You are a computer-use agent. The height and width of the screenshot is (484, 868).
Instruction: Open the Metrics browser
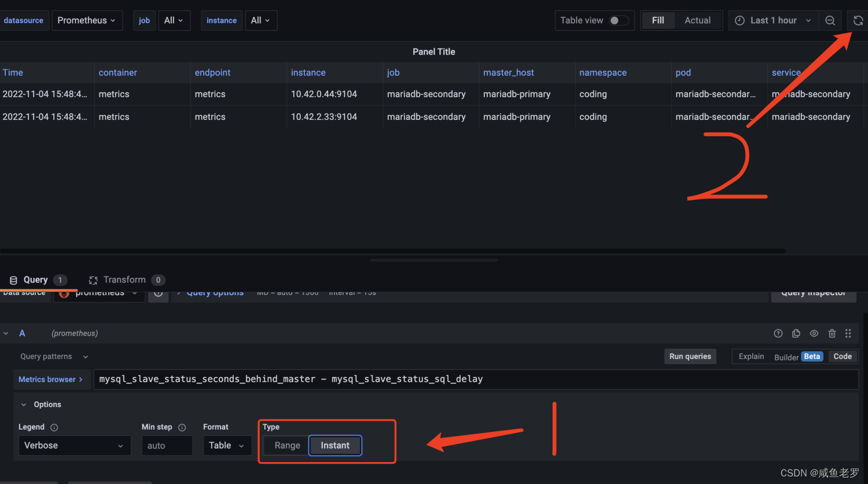pos(52,379)
